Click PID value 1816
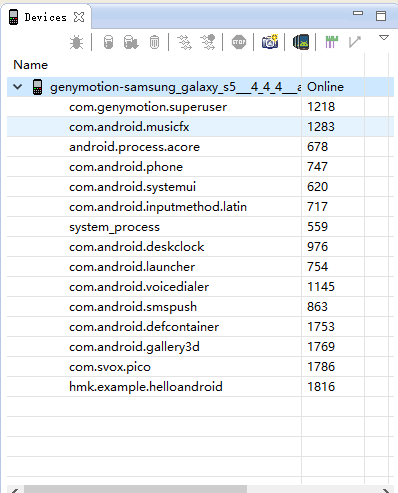Viewport: 398px width, 493px height. click(321, 387)
